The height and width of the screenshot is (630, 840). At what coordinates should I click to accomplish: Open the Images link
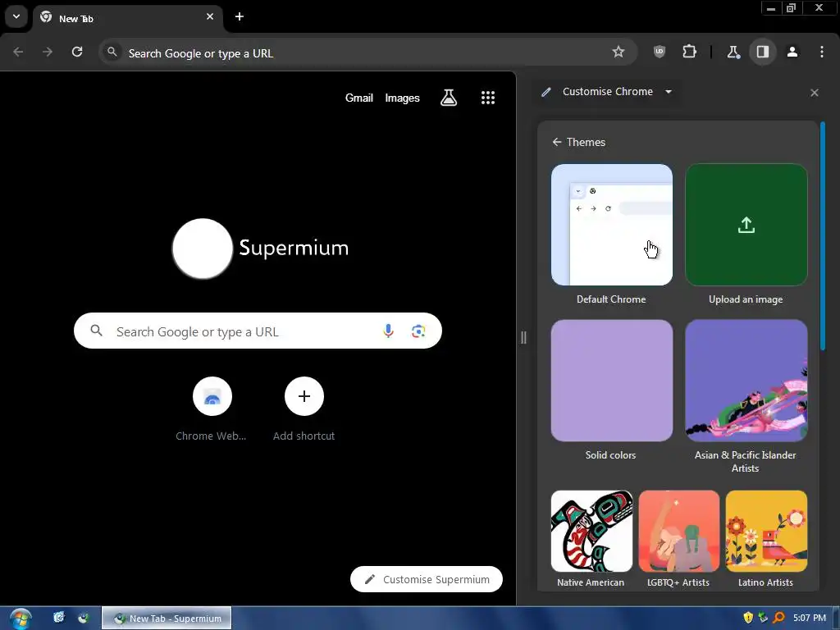(x=402, y=98)
